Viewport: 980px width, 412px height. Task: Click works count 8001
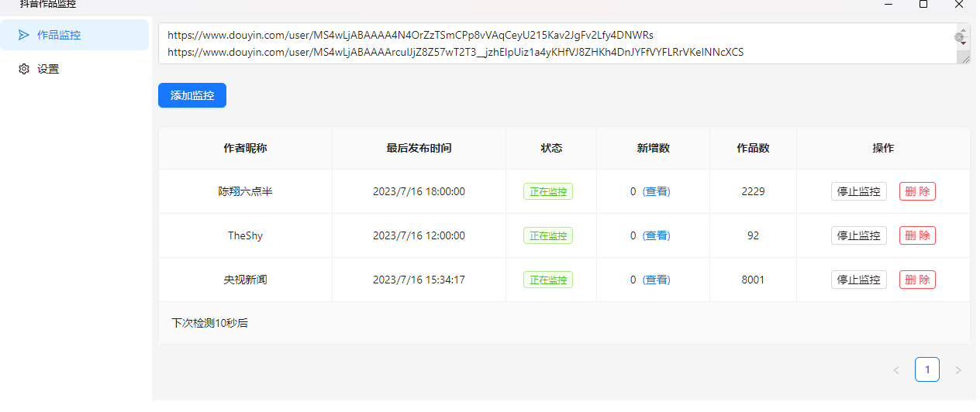(754, 280)
